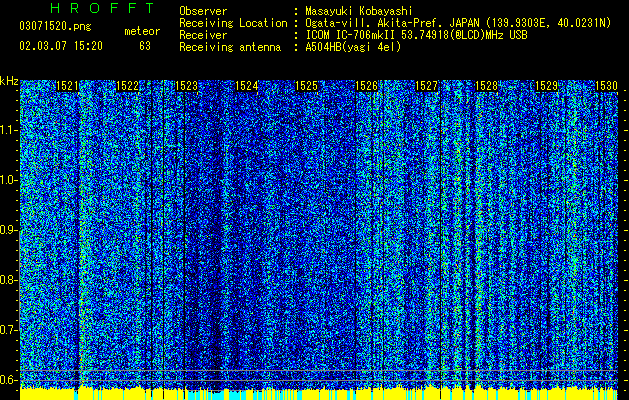
Task: Click the date stamp 02.03.07 15:20
Action: pyautogui.click(x=61, y=46)
